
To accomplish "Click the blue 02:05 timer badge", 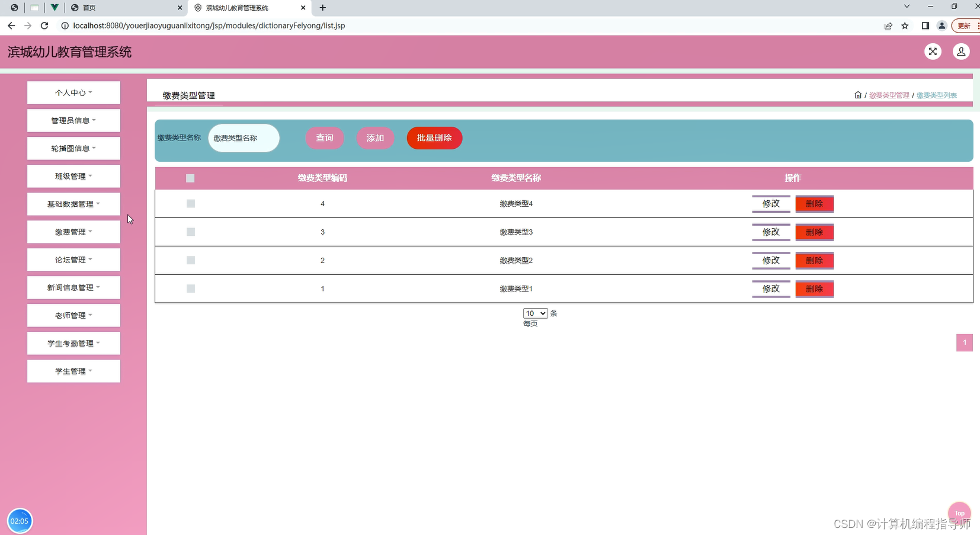I will pos(20,521).
